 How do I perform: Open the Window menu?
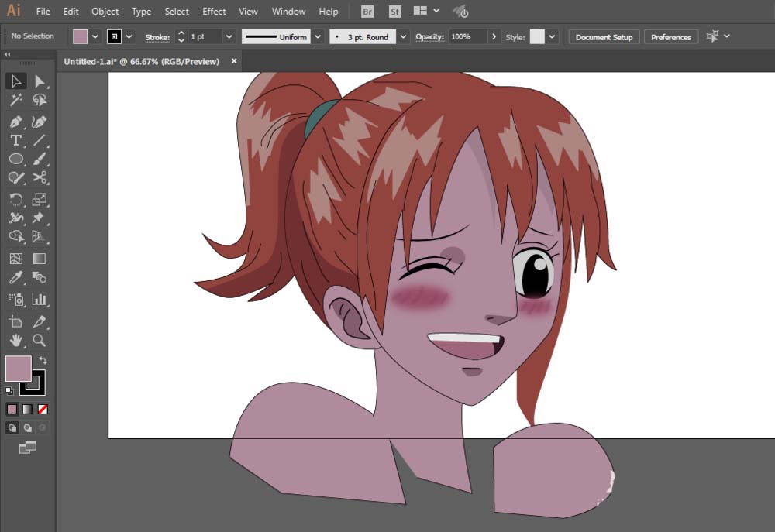pos(288,11)
